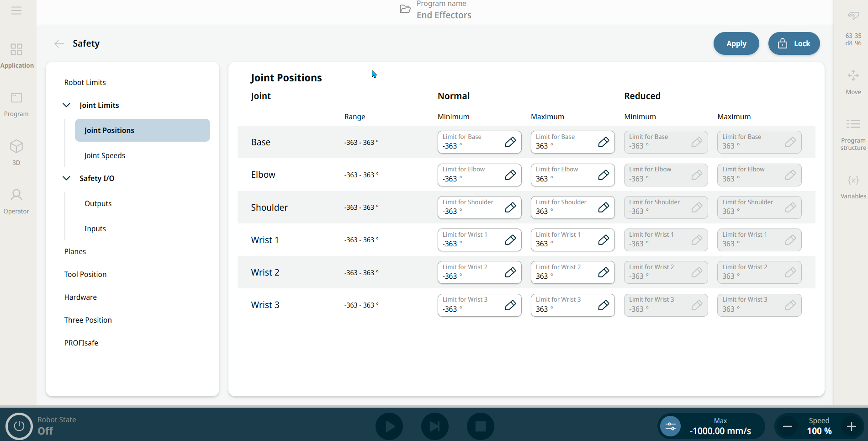Viewport: 868px width, 441px height.
Task: Collapse the Joint Limits tree section
Action: [67, 105]
